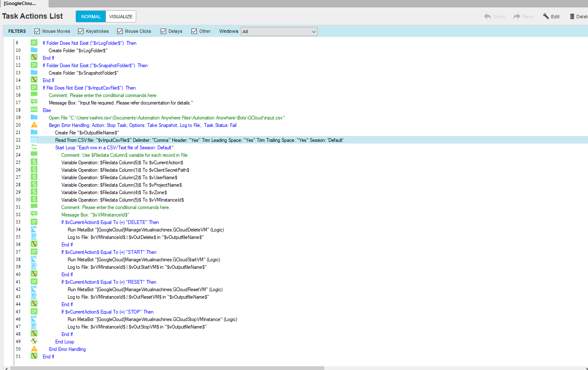Toggle the Delays filter checkbox
Screen dimensions: 588x370
pos(164,32)
